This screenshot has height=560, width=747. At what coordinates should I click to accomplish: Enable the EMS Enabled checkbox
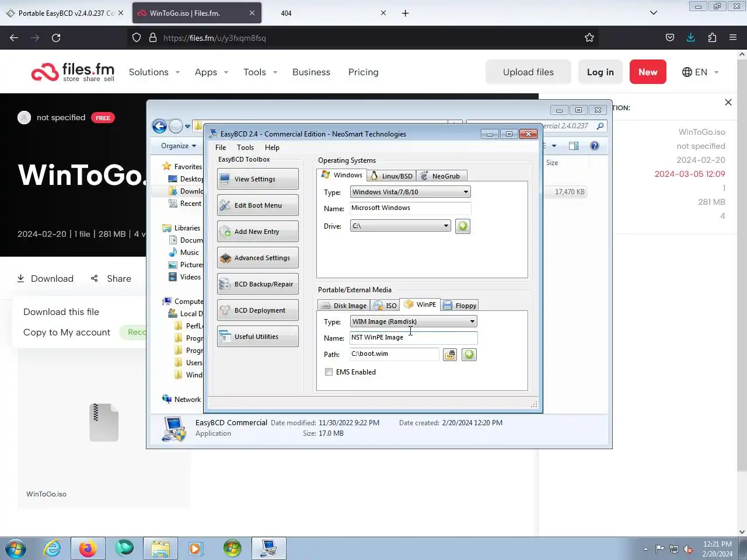329,372
